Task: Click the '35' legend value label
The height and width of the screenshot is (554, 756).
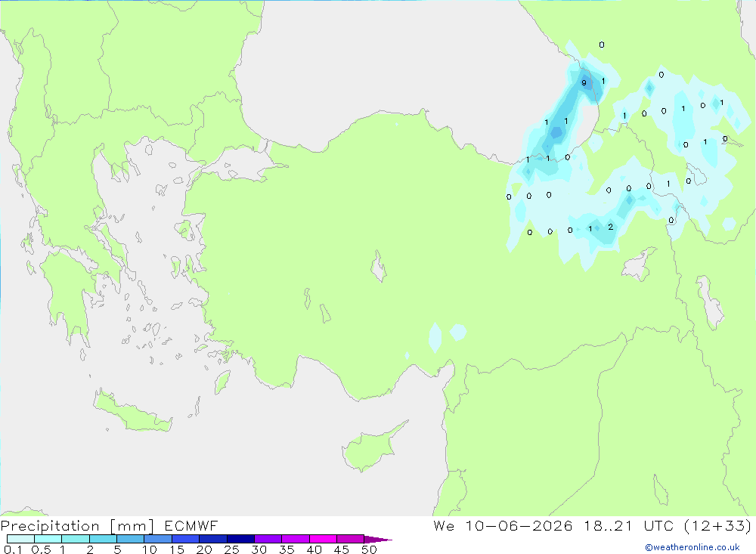Action: [287, 549]
